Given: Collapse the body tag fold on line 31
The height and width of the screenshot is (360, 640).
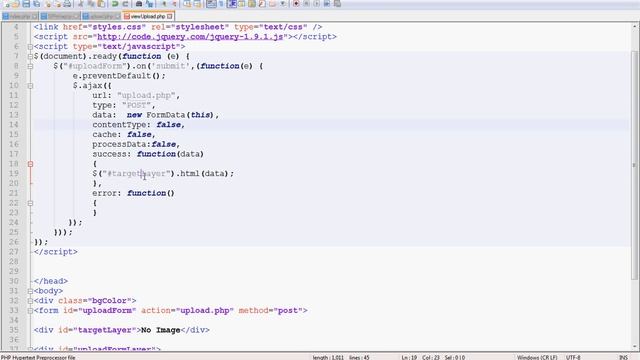Looking at the screenshot, I should click(30, 291).
